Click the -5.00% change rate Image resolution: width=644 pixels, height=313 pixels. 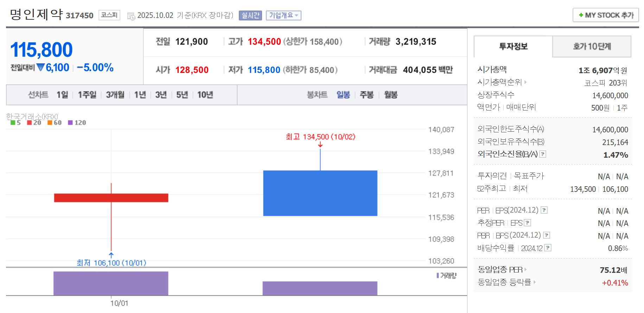pyautogui.click(x=95, y=68)
